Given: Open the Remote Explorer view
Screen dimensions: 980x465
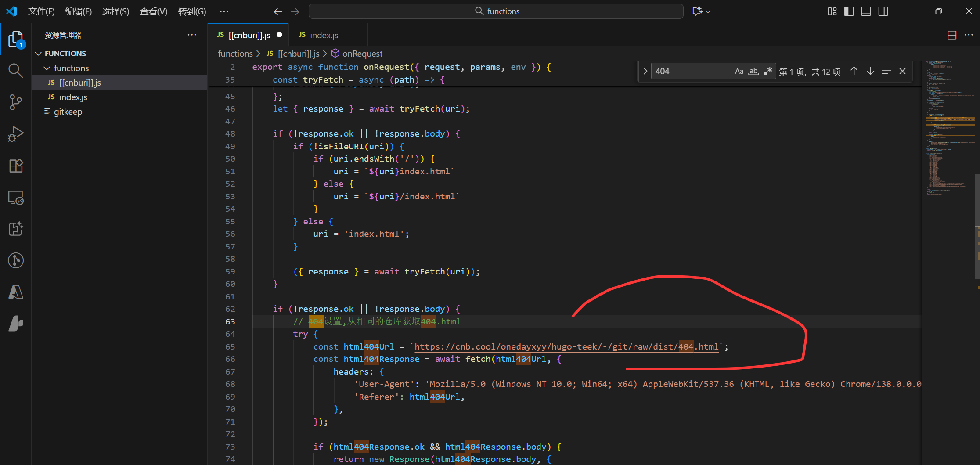Looking at the screenshot, I should (x=16, y=198).
